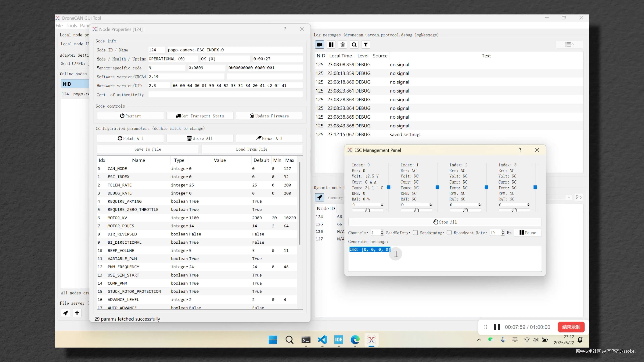Click the Fetch All button
The height and width of the screenshot is (362, 644).
pyautogui.click(x=130, y=138)
